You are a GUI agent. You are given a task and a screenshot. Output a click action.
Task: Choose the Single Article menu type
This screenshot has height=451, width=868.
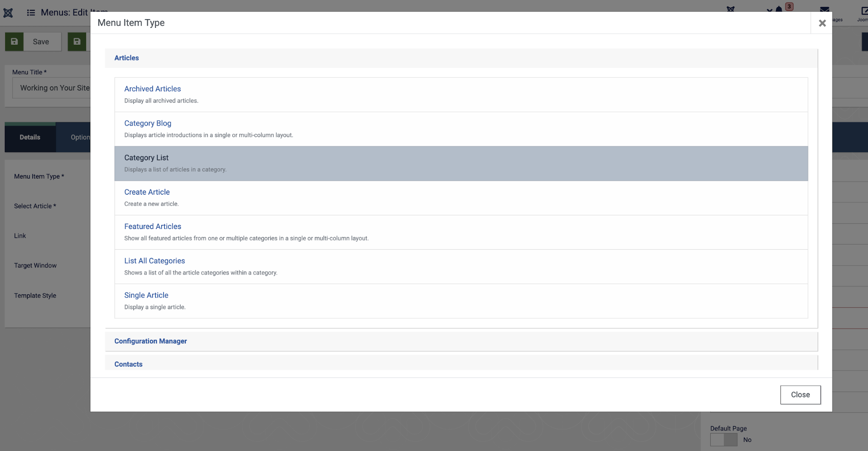click(146, 295)
